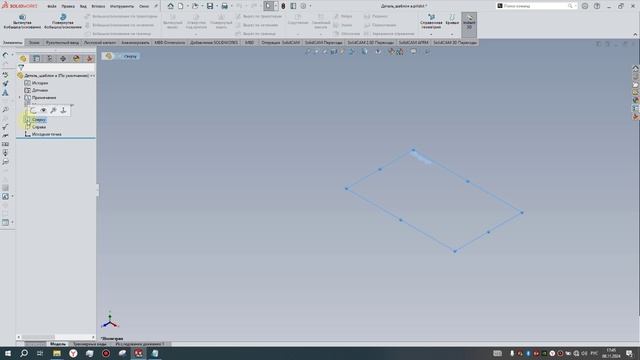The image size is (640, 360).
Task: Expand the Reference Geometry dropdown arrow
Action: [431, 34]
